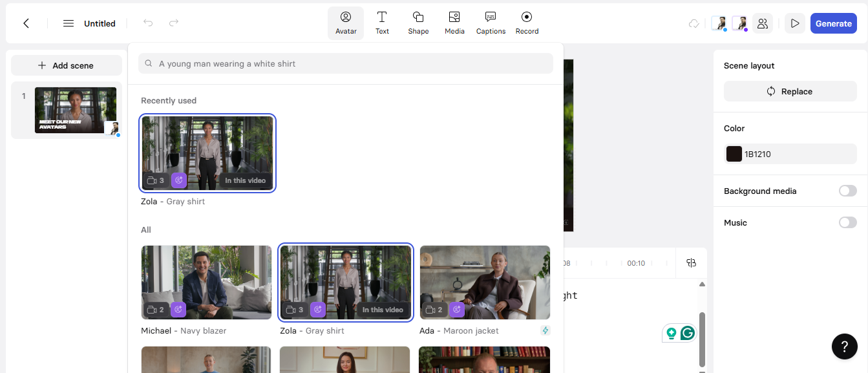Select Zola avatar under Recently used
868x373 pixels.
point(207,153)
